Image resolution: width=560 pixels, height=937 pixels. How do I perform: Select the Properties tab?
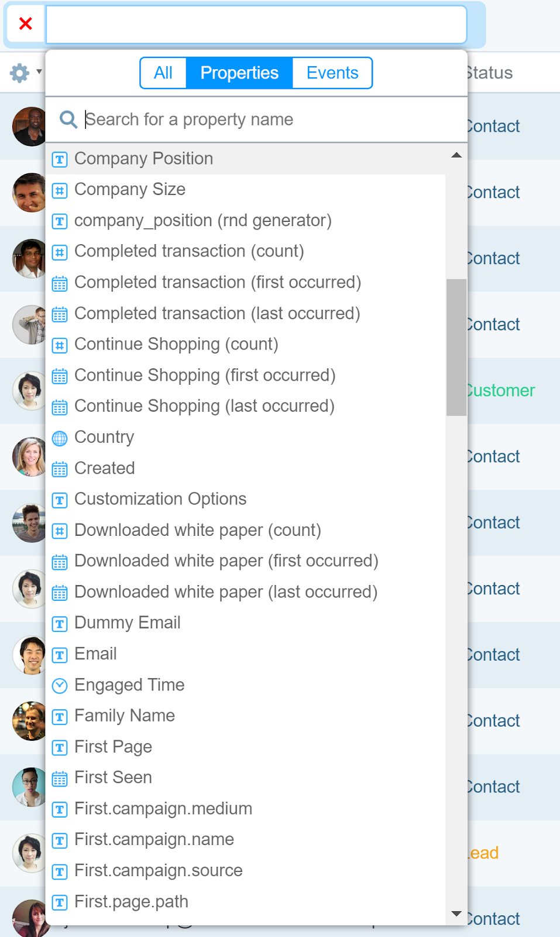(x=239, y=73)
